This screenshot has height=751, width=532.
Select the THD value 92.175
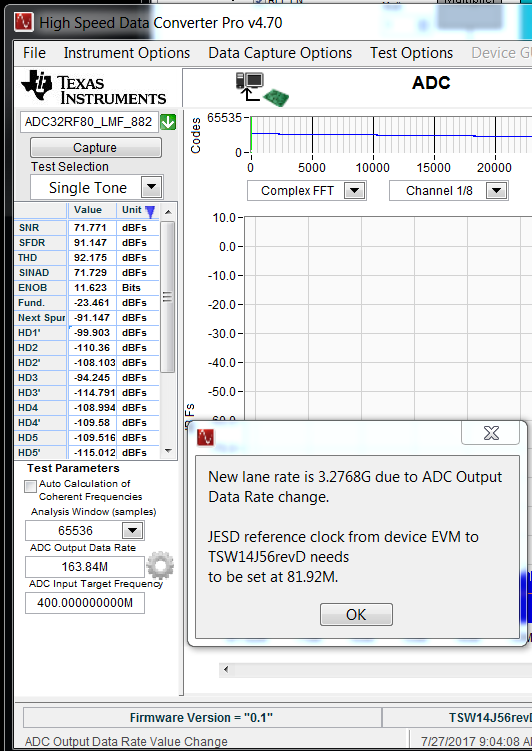pyautogui.click(x=90, y=258)
